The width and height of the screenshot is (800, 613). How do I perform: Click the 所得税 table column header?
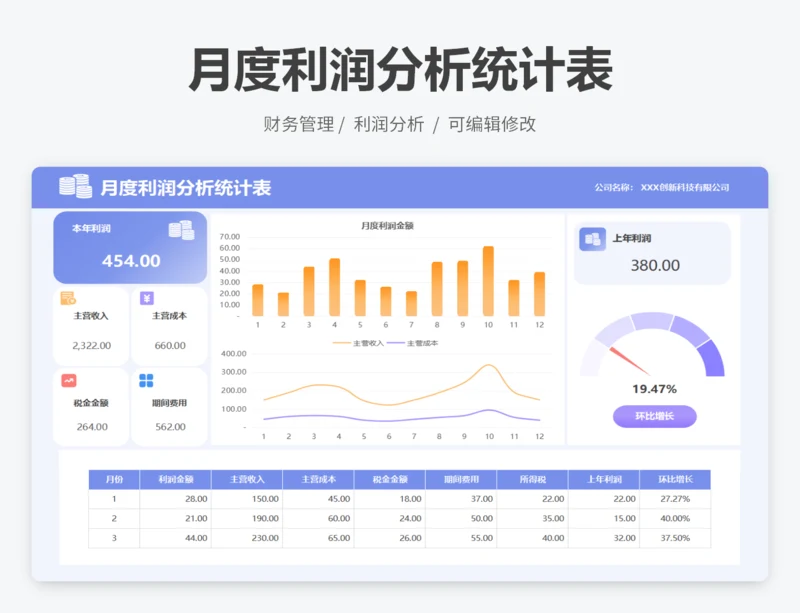[x=533, y=479]
